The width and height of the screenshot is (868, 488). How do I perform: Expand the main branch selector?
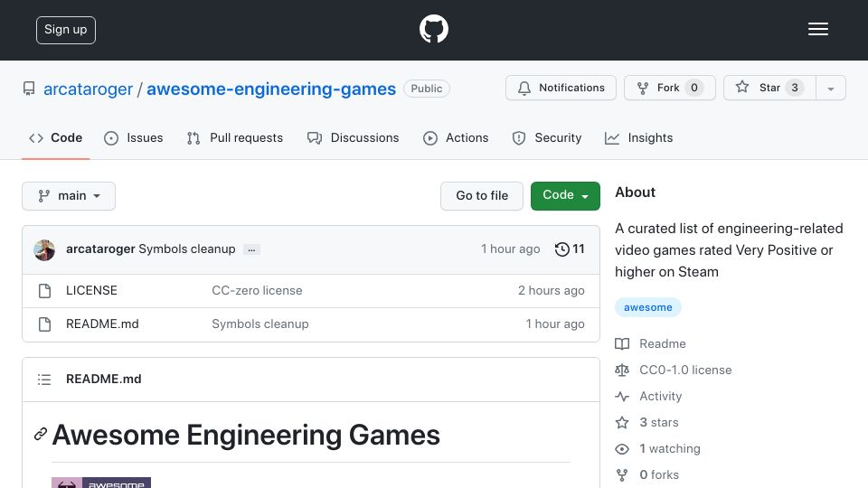click(69, 196)
